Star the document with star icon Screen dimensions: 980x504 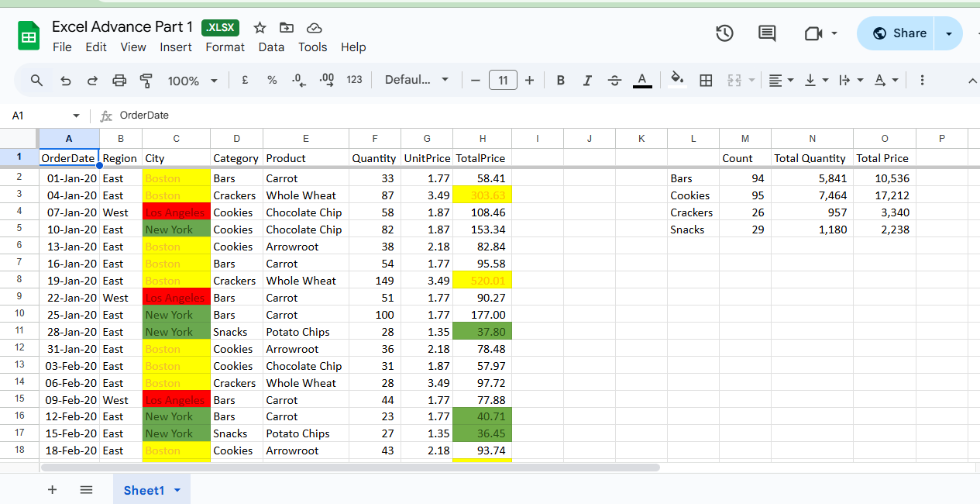pyautogui.click(x=260, y=28)
